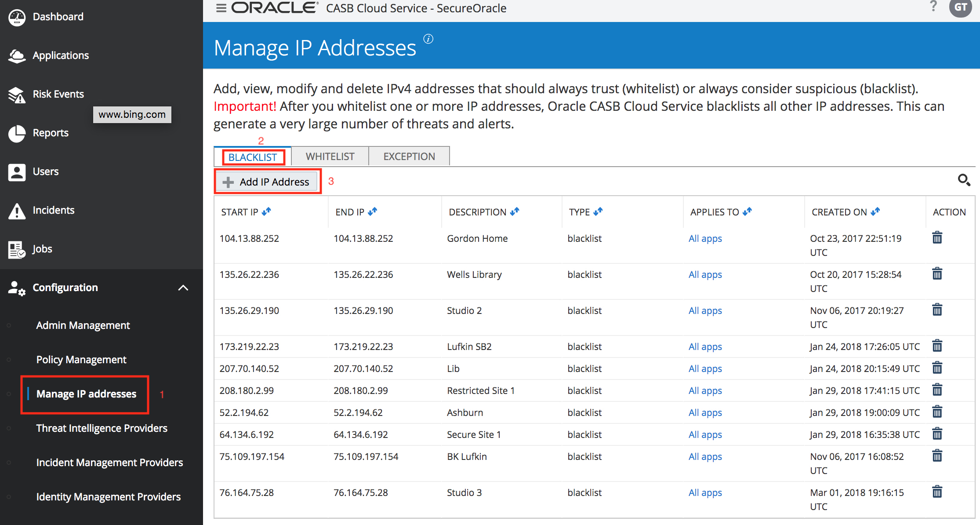The width and height of the screenshot is (980, 525).
Task: Click the trash icon for BK Lufkin
Action: tap(937, 456)
